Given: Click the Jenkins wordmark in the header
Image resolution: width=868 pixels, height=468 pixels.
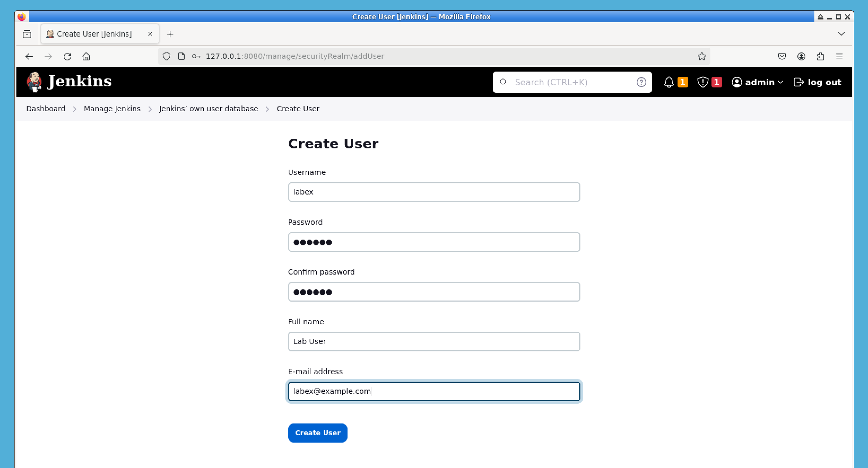Looking at the screenshot, I should [80, 81].
